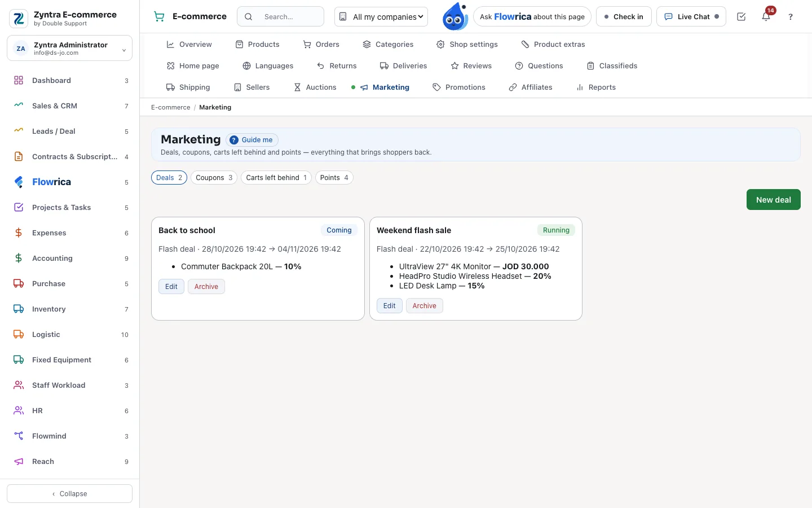Click the Check in button
Screen dimensions: 812x508
coord(624,16)
